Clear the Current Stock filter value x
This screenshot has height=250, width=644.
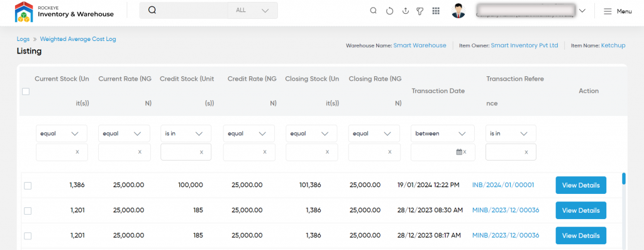click(x=77, y=152)
